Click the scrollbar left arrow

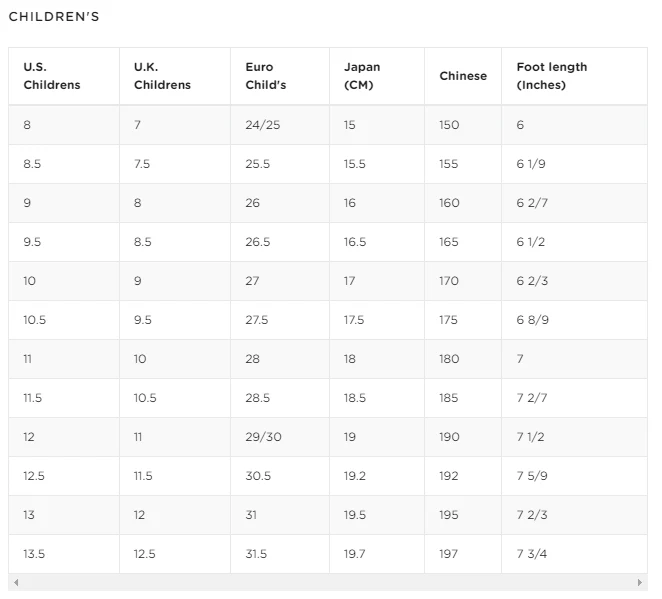coord(16,582)
